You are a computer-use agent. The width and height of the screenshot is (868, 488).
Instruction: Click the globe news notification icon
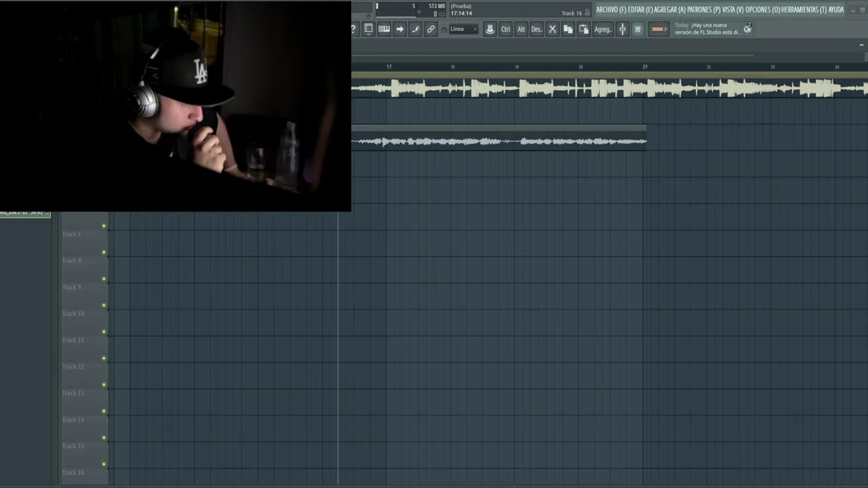click(747, 28)
